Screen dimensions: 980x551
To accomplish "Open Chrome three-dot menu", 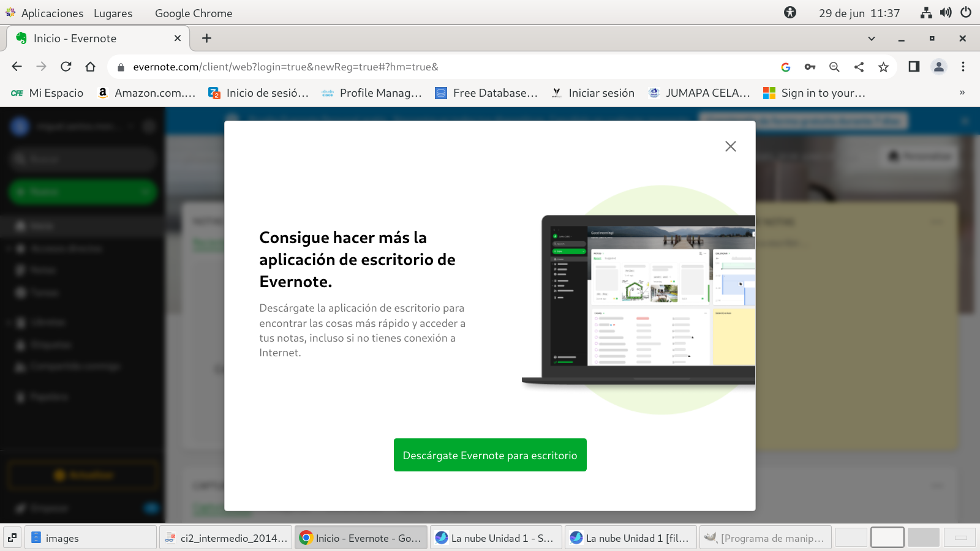I will click(963, 67).
